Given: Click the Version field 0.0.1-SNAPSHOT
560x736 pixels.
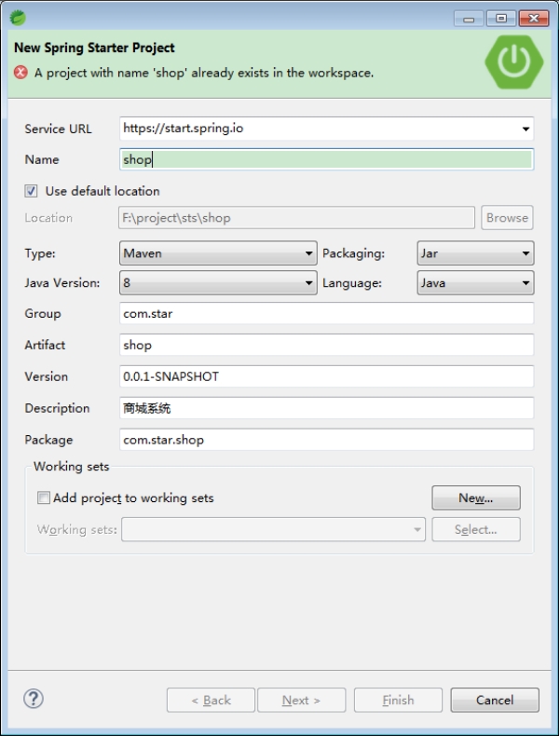Looking at the screenshot, I should point(326,376).
